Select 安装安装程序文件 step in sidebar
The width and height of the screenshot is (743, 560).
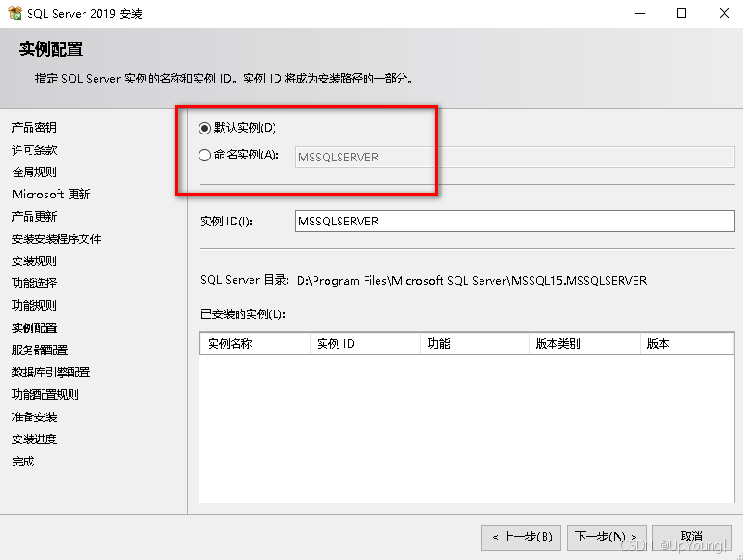pos(57,239)
